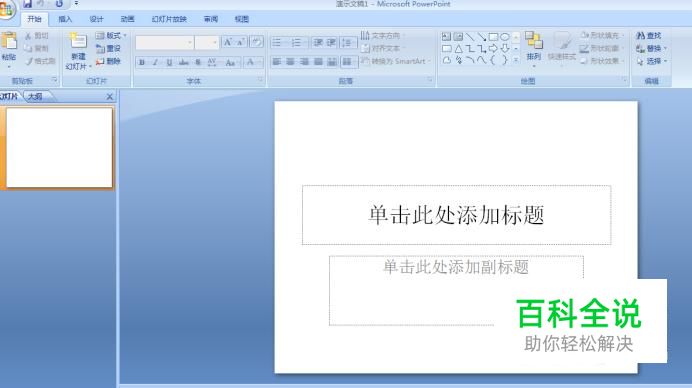Open Shape Outline (形状轮廓) color
This screenshot has height=388, width=692.
[601, 48]
